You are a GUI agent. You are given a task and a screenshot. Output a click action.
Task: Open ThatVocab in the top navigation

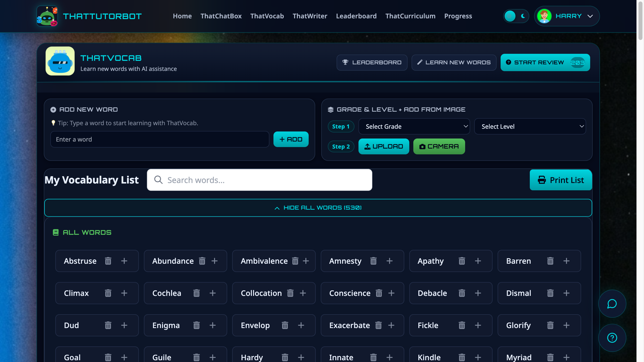(267, 16)
